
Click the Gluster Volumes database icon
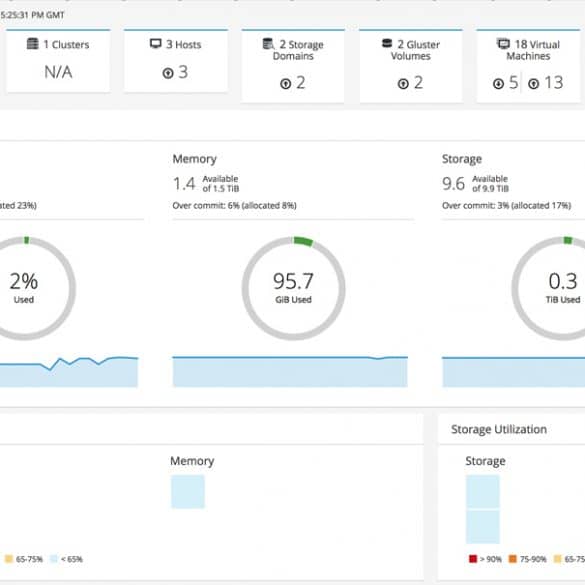pyautogui.click(x=387, y=43)
